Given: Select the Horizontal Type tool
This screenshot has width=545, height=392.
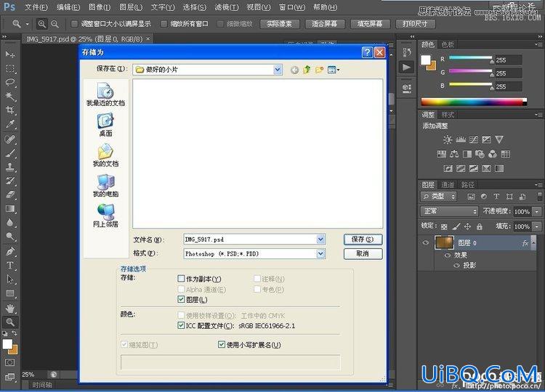Looking at the screenshot, I should pyautogui.click(x=10, y=265).
